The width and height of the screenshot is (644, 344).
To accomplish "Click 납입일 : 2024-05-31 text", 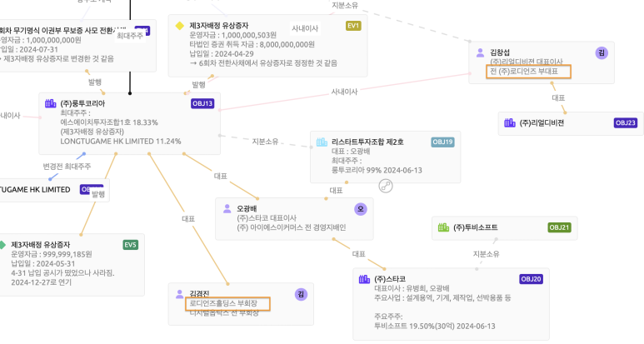I will (43, 263).
